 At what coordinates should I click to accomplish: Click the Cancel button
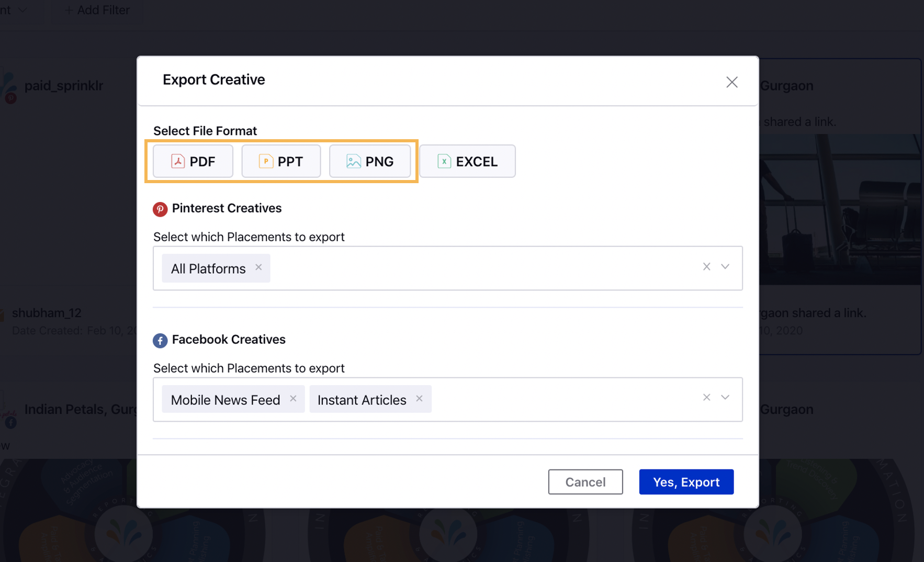[585, 482]
